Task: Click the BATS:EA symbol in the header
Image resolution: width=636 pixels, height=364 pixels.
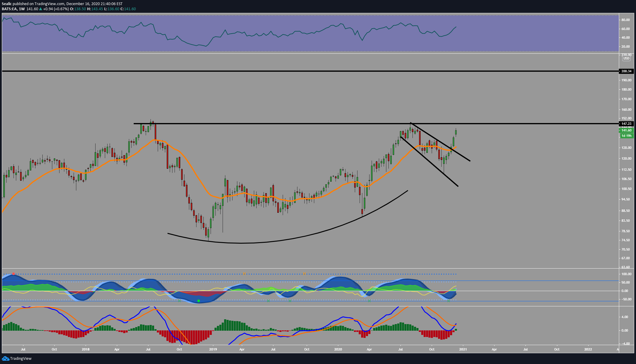Action: (9, 9)
